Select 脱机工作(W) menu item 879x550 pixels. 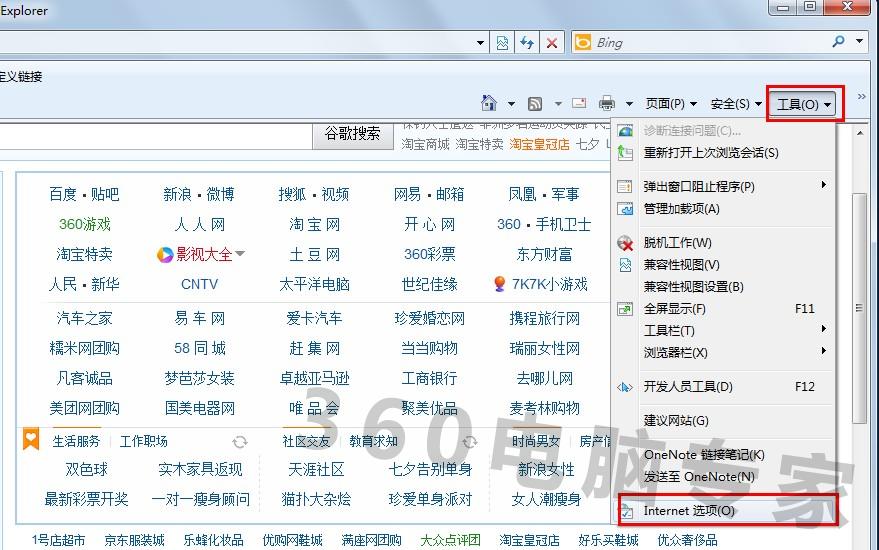[x=724, y=242]
